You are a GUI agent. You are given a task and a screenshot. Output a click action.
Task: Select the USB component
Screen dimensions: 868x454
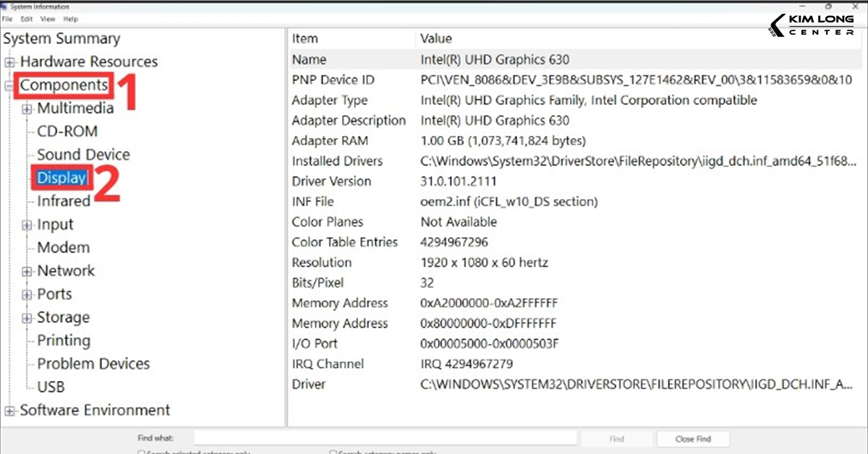[53, 387]
